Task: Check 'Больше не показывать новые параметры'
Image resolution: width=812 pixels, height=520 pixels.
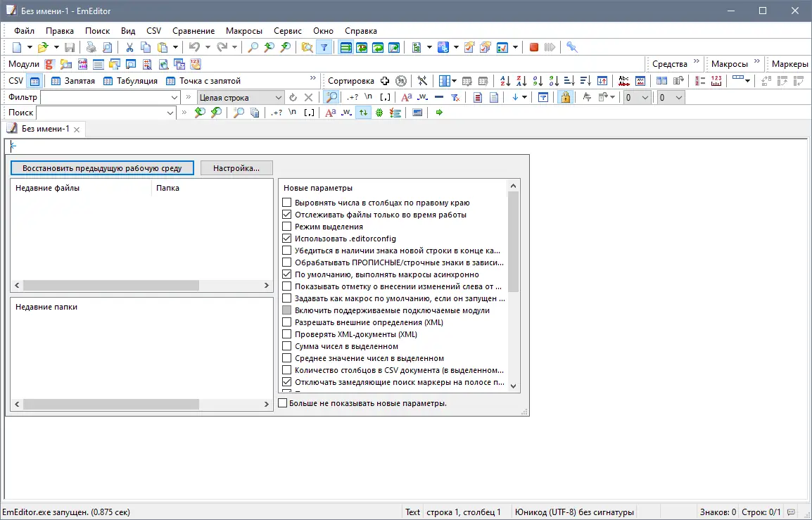Action: (283, 403)
